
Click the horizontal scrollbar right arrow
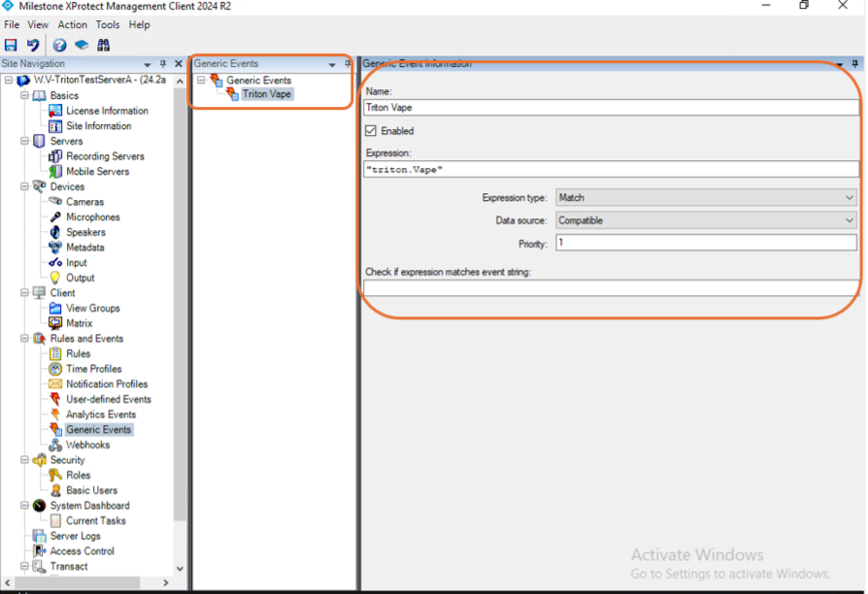click(165, 583)
